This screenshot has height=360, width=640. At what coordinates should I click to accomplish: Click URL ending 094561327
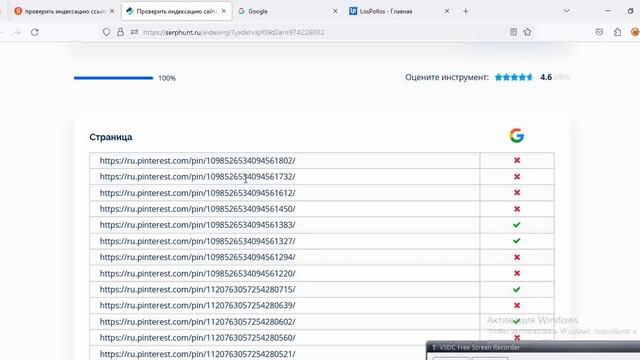point(197,241)
